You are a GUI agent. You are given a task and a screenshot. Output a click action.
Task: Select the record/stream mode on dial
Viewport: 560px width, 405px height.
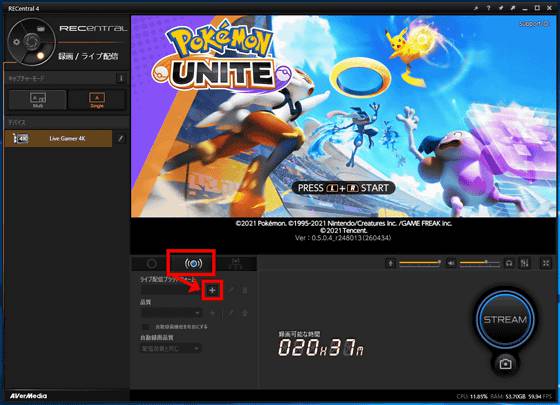pos(40,55)
